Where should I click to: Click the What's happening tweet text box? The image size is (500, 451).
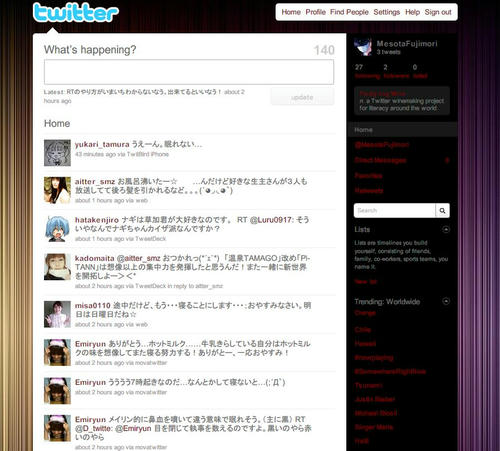pyautogui.click(x=189, y=72)
